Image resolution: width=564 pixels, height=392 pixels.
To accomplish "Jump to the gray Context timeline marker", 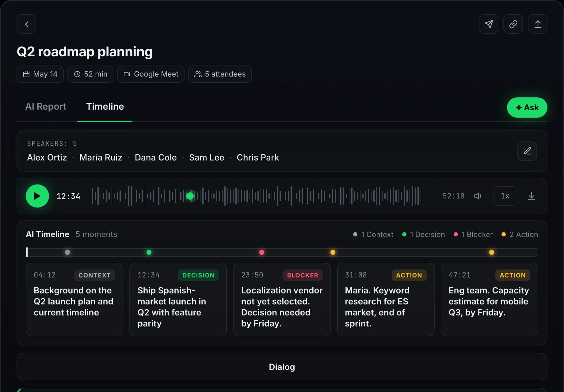I will pyautogui.click(x=67, y=252).
